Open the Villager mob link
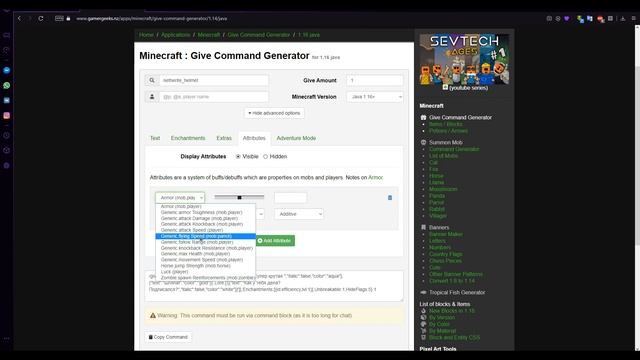Screen dimensions: 640x360 click(x=438, y=216)
